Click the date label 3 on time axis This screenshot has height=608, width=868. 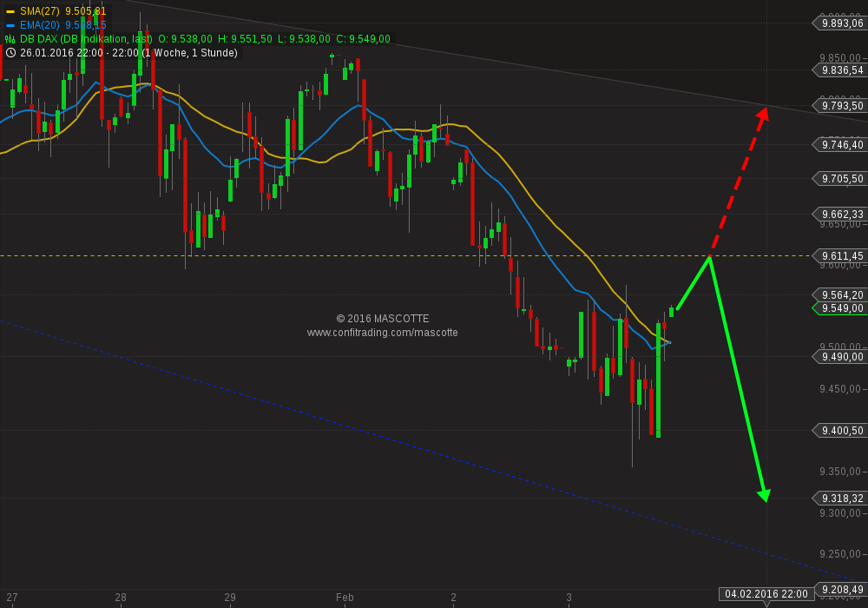569,598
